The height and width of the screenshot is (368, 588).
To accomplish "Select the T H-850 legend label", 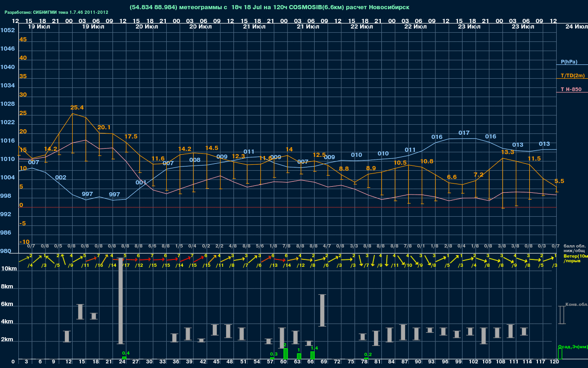I will pyautogui.click(x=572, y=89).
